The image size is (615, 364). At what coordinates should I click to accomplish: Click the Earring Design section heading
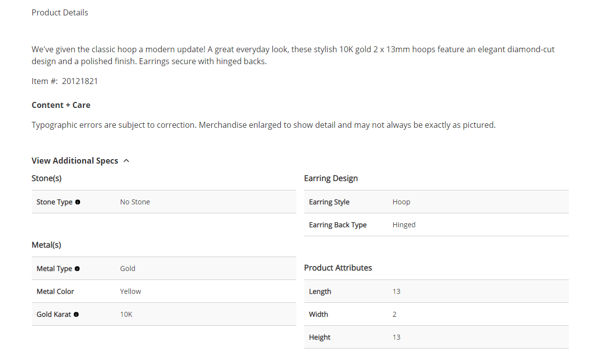(x=331, y=178)
